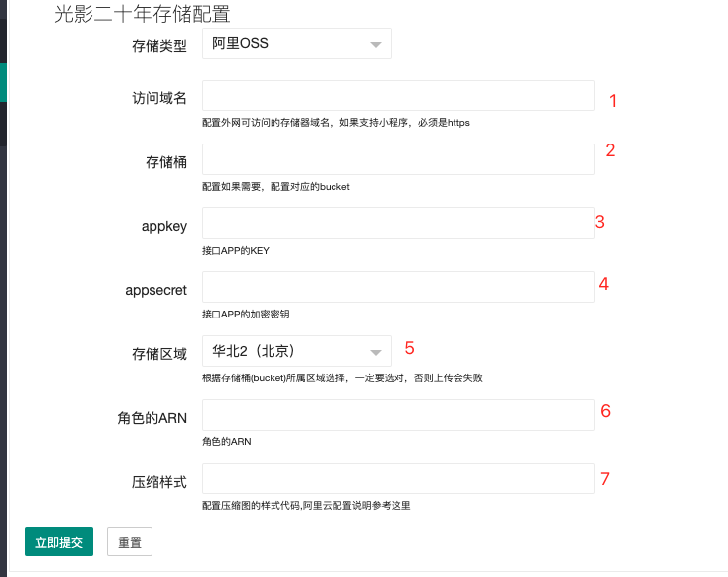Click into the 存储桶 text box
Screen dimensions: 728x577
[x=397, y=159]
